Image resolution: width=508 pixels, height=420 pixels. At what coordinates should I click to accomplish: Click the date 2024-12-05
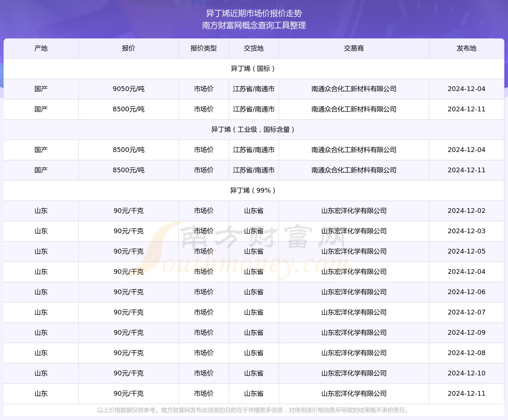467,251
